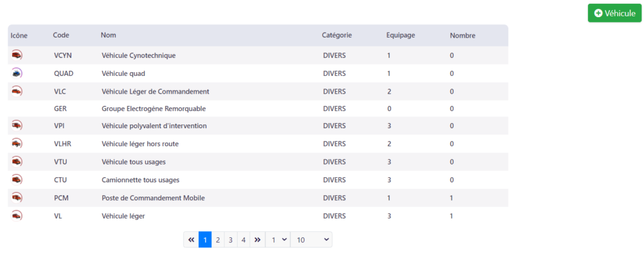
Task: Click the VLC vehicle icon
Action: pos(16,91)
